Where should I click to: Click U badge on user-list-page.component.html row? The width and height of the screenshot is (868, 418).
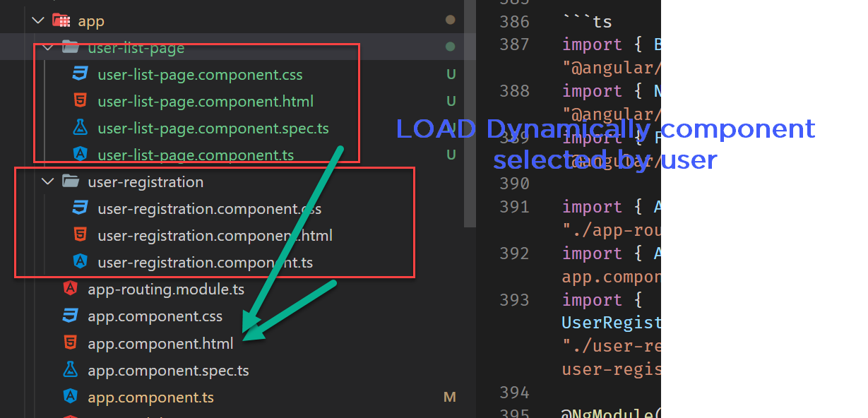(x=451, y=102)
